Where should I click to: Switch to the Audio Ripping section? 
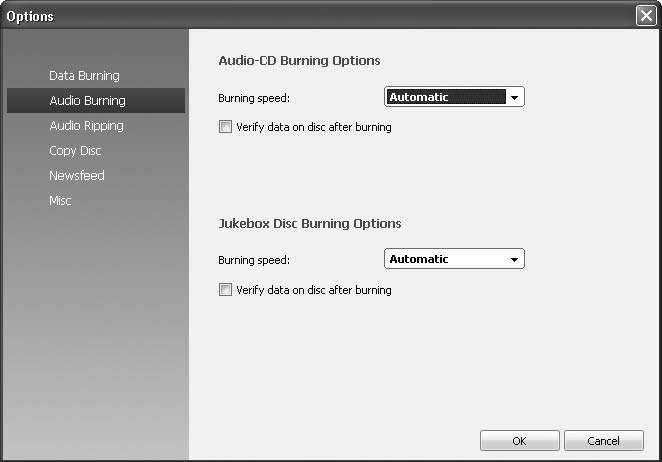click(x=86, y=126)
